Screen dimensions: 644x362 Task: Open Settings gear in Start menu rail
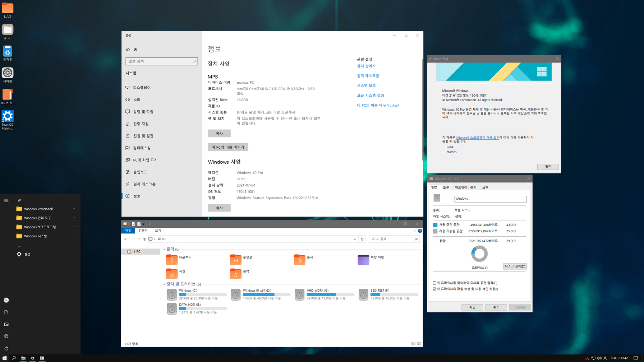(6, 337)
